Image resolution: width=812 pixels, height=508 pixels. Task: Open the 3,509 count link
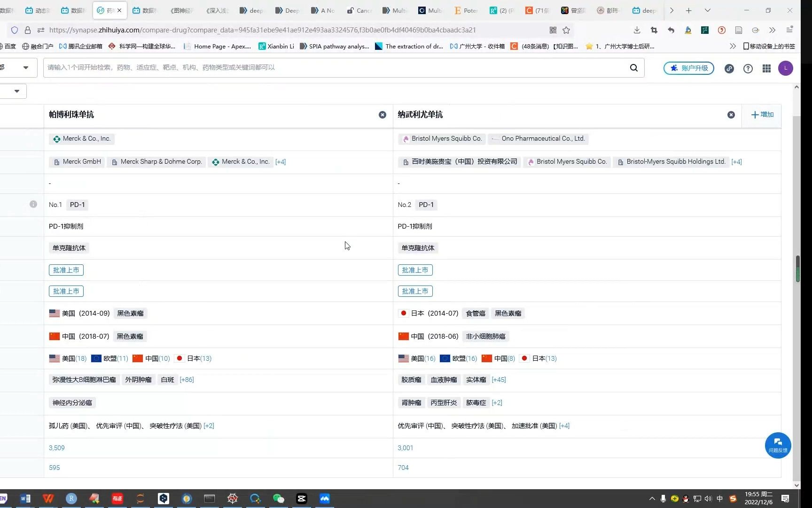(x=57, y=448)
